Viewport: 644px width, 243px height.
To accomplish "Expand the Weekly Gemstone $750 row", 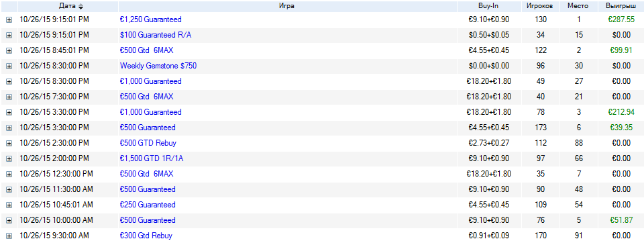I will point(9,66).
